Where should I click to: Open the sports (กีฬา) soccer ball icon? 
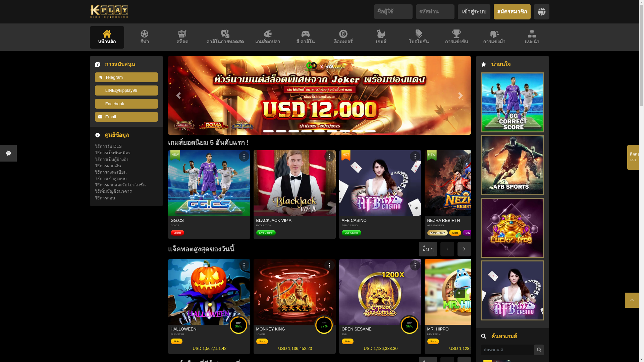[x=145, y=34]
